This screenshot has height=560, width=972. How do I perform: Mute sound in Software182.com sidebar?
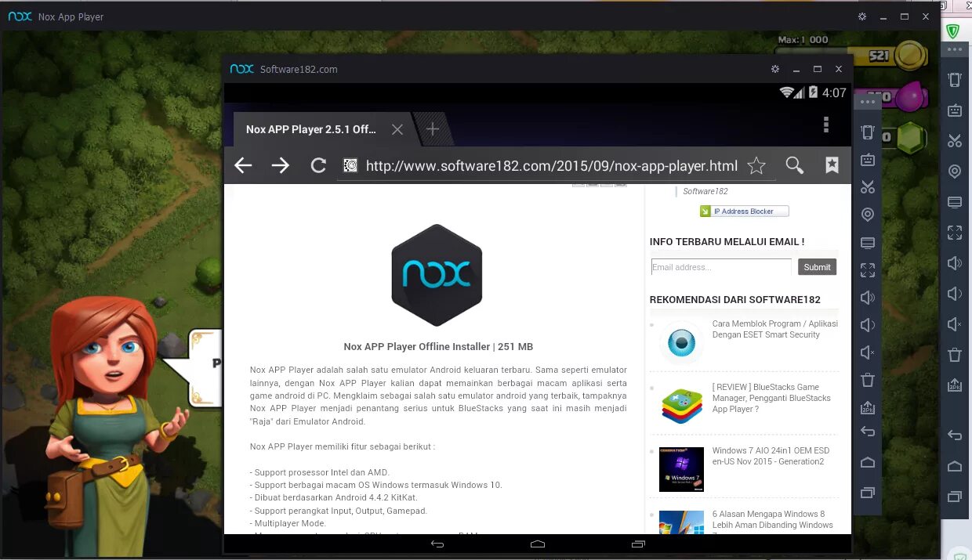(868, 352)
